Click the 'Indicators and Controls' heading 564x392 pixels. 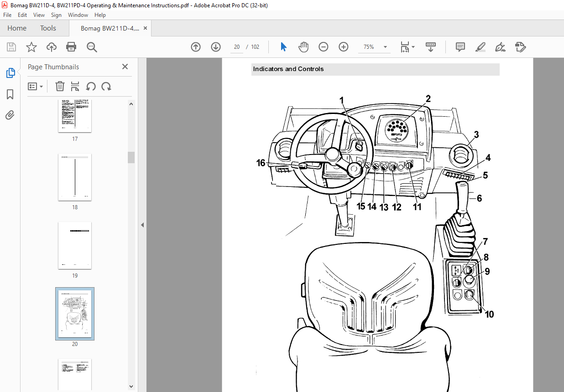[x=288, y=69]
